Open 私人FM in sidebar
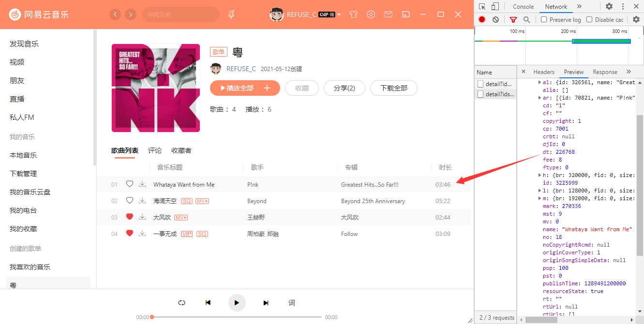This screenshot has width=644, height=324. point(22,118)
